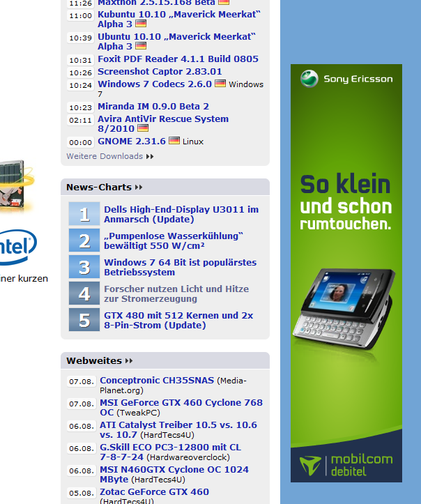Open Avira AntiVir Rescue System 8/2010
The image size is (421, 504).
point(163,123)
